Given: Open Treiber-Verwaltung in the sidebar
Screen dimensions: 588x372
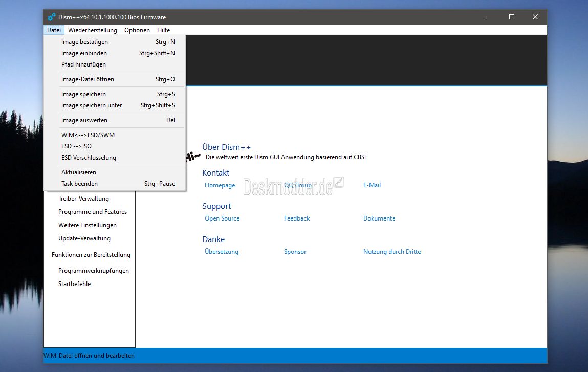Looking at the screenshot, I should [x=83, y=199].
